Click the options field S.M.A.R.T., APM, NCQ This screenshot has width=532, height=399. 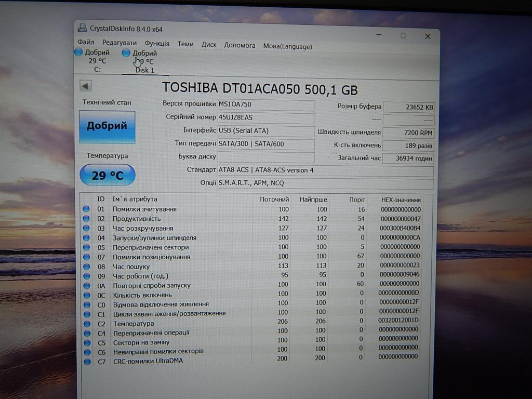[325, 183]
